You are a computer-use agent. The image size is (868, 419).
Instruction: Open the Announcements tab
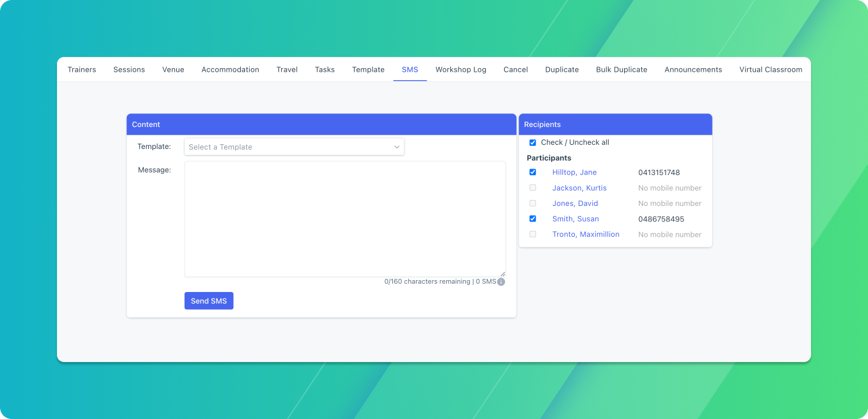tap(694, 69)
